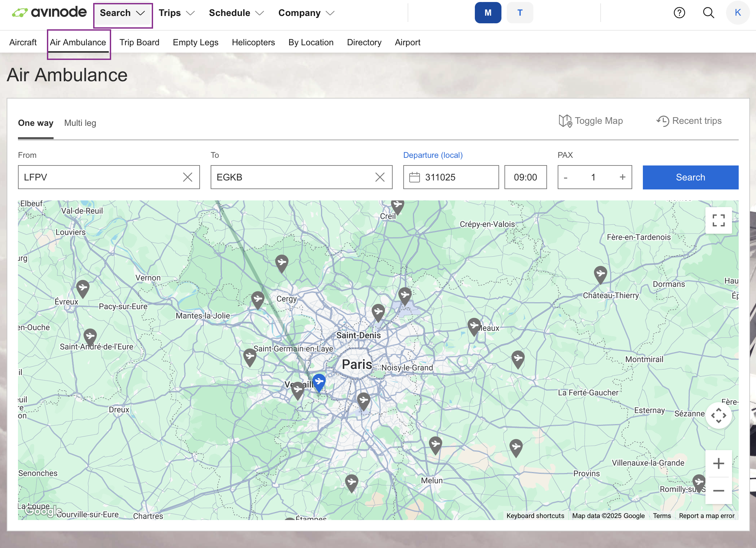
Task: Click the map camera pan control
Action: click(718, 415)
